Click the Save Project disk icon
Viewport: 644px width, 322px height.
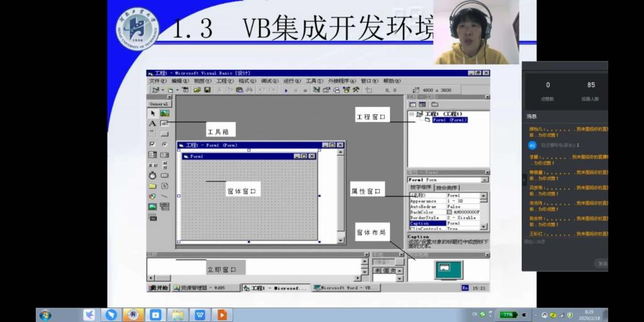(208, 90)
